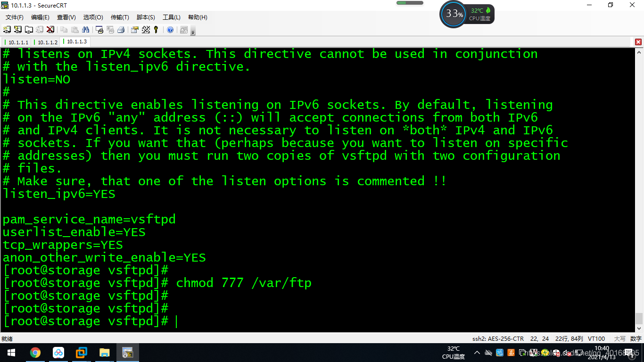Viewport: 644px width, 362px height.
Task: Open File Explorer from taskbar
Action: pyautogui.click(x=104, y=353)
